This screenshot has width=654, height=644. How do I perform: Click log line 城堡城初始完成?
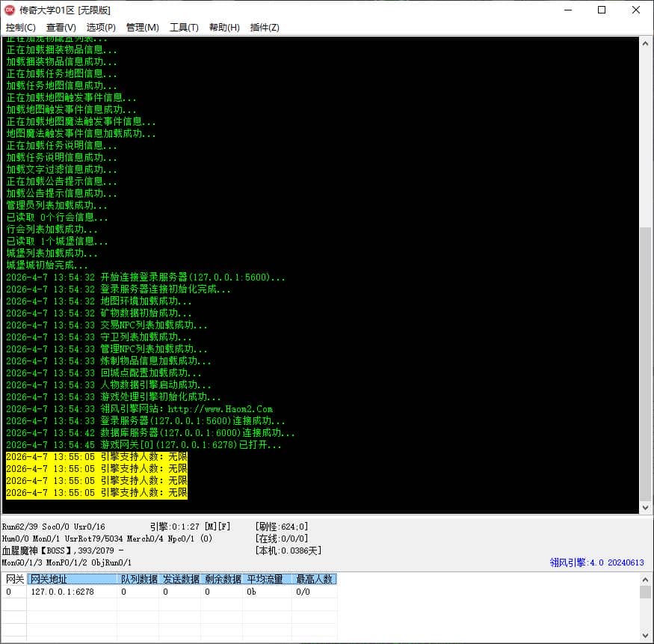tap(46, 265)
